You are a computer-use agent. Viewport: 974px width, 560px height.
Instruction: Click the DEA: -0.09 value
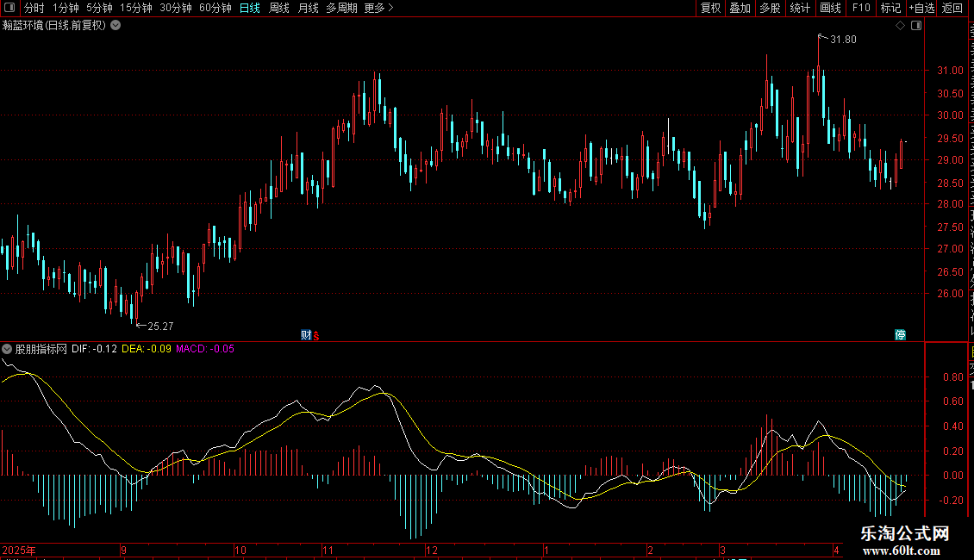(147, 349)
